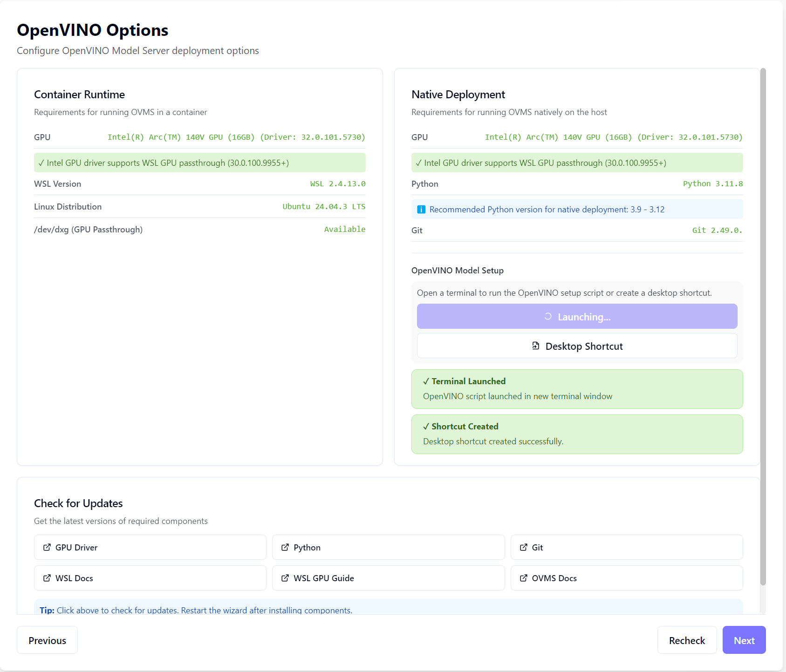This screenshot has height=672, width=786.
Task: Click the Recheck button
Action: pos(687,640)
